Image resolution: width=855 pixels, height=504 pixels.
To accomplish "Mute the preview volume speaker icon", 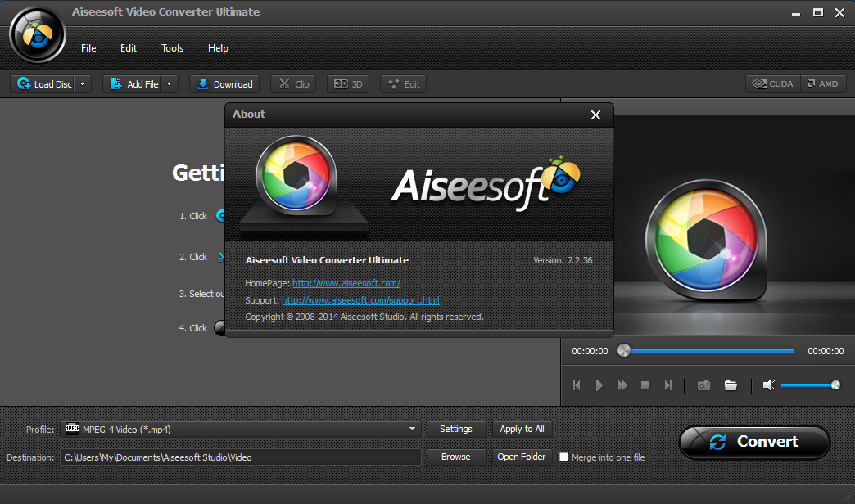I will (x=769, y=385).
